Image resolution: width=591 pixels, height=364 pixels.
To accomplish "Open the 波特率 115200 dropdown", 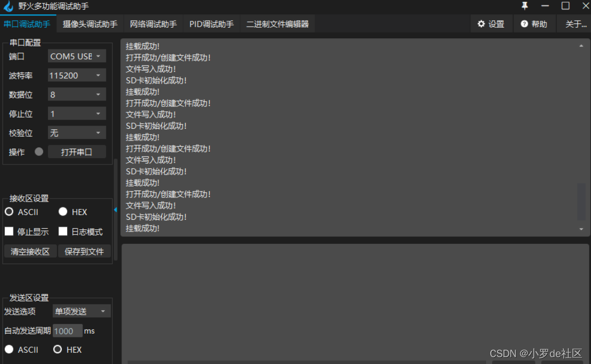I will [76, 75].
